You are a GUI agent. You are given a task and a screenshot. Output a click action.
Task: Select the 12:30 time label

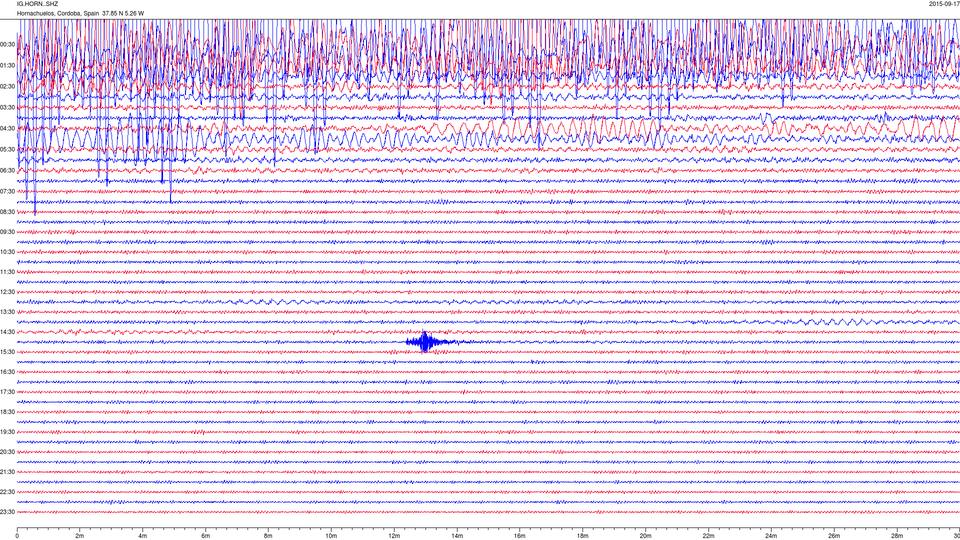pyautogui.click(x=7, y=292)
